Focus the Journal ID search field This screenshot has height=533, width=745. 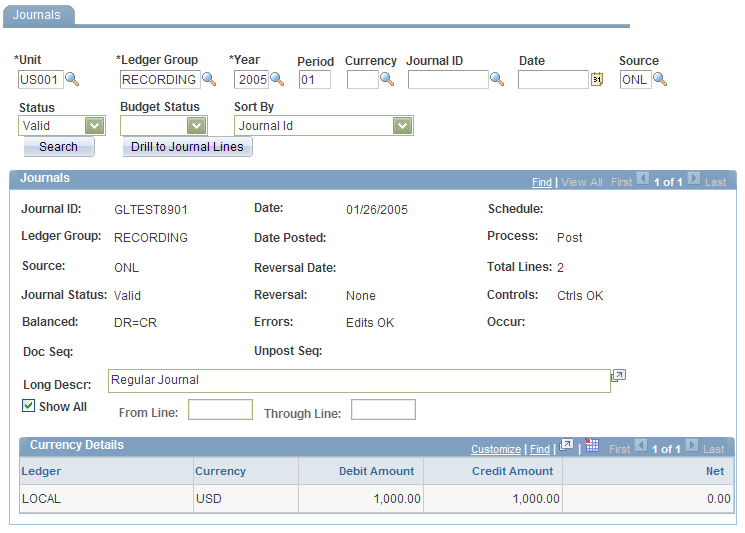click(x=448, y=79)
